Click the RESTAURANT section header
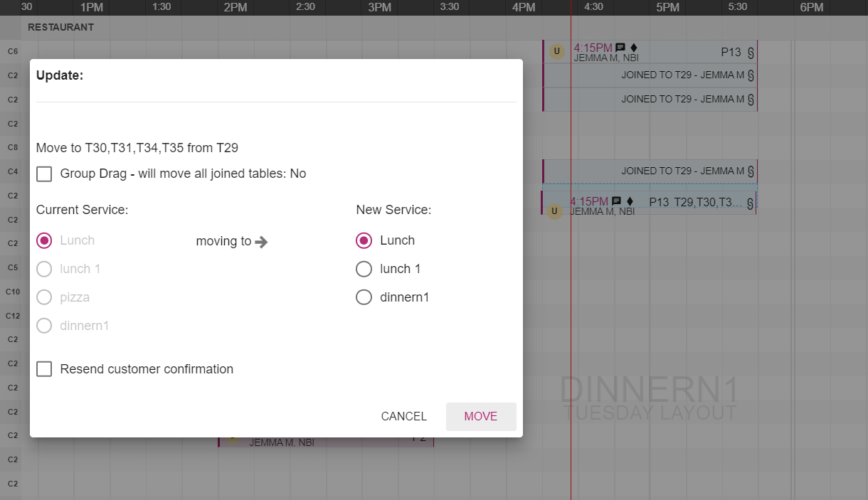This screenshot has width=868, height=500. tap(60, 28)
